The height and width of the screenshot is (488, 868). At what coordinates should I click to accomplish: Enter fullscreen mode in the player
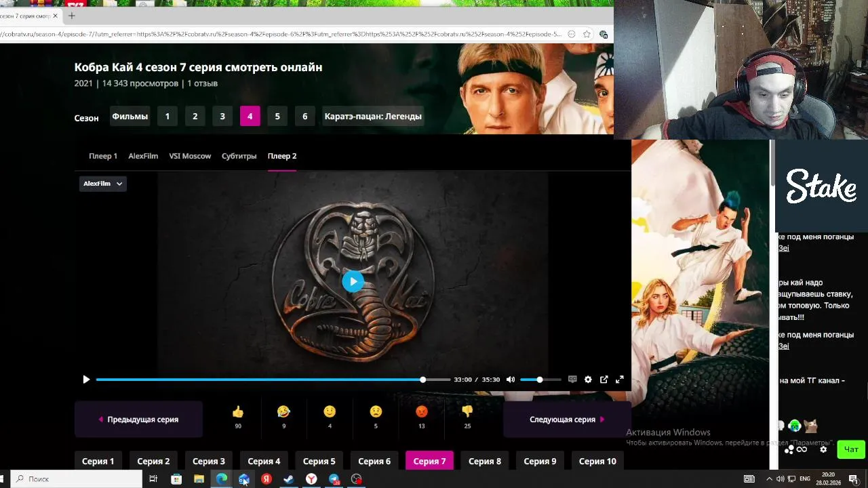(619, 380)
